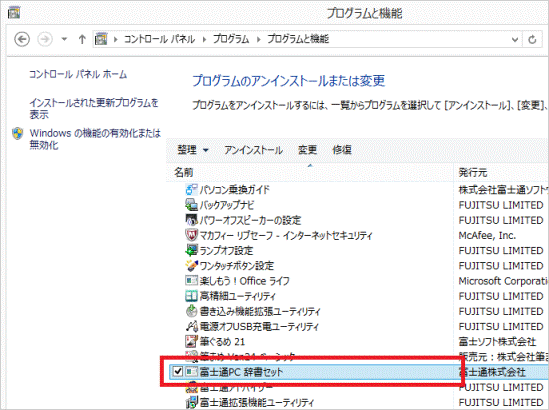The height and width of the screenshot is (410, 549).
Task: Uncheck the 富士通PC 辞書セット checkbox
Action: [x=178, y=371]
